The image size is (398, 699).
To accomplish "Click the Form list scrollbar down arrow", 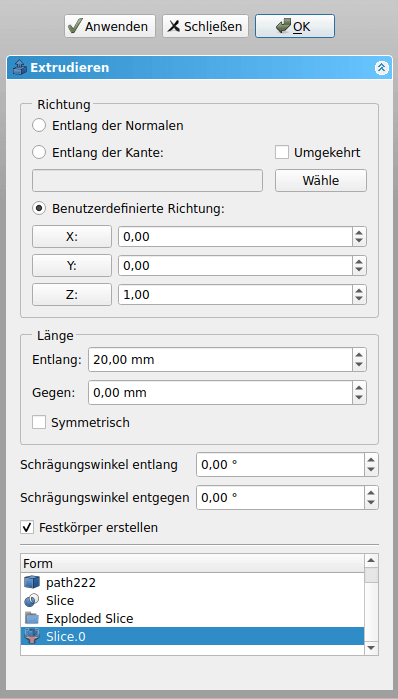I will tap(371, 648).
